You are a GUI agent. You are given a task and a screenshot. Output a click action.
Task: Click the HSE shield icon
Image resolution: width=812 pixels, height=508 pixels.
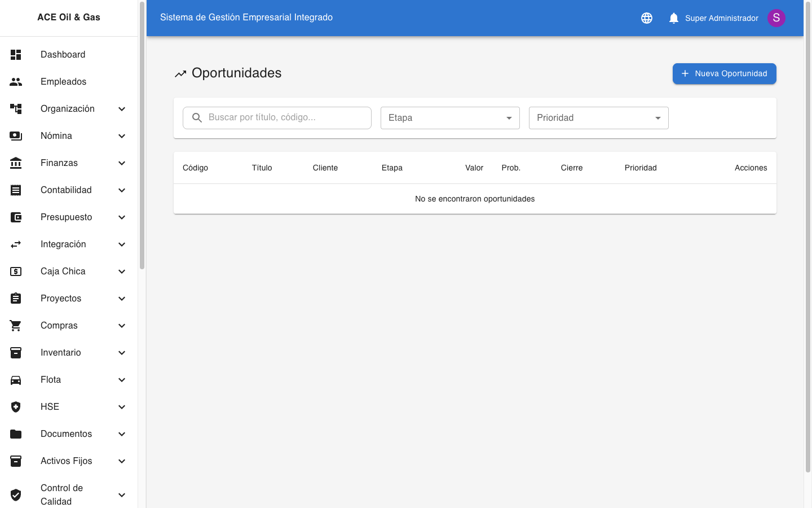tap(16, 407)
